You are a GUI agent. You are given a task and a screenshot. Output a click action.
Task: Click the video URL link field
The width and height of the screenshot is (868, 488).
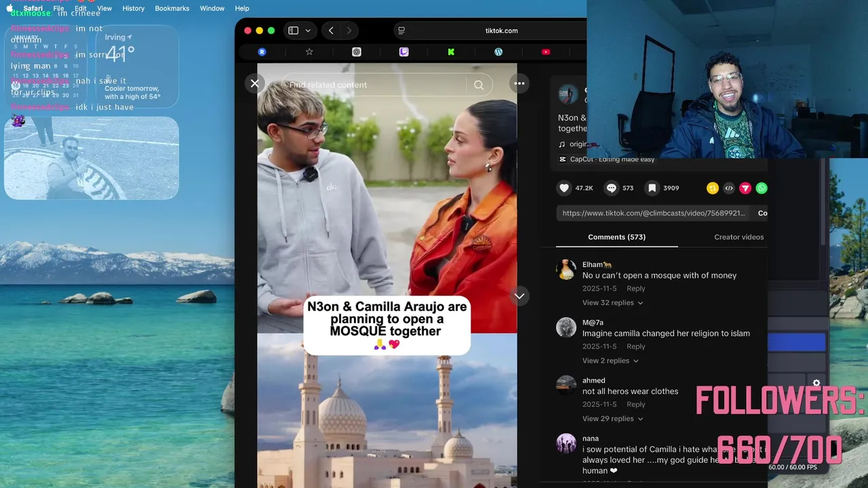coord(654,213)
